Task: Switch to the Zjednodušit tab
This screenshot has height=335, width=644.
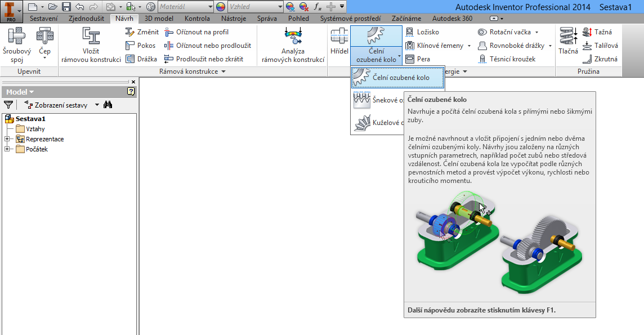Action: point(86,19)
